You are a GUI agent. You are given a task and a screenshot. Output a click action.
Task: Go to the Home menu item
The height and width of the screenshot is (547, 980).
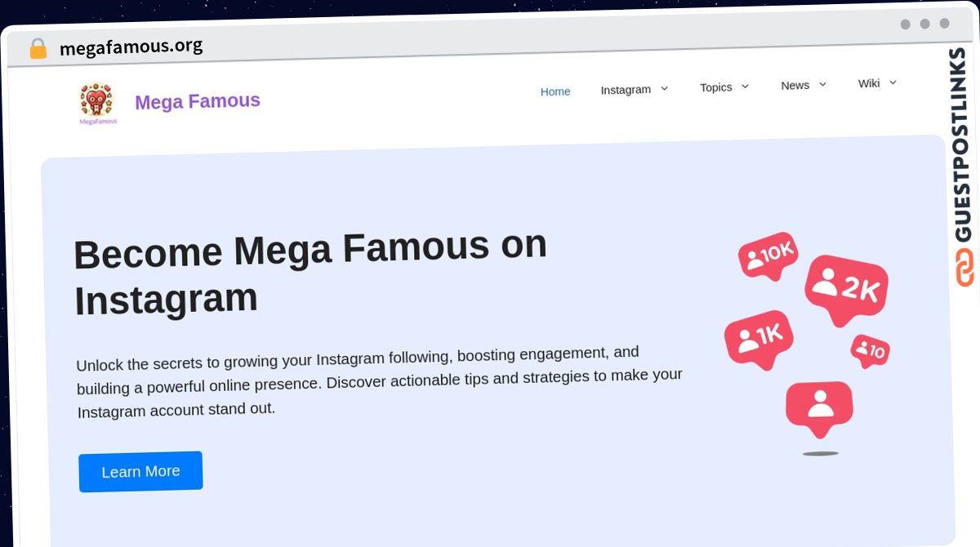tap(555, 91)
